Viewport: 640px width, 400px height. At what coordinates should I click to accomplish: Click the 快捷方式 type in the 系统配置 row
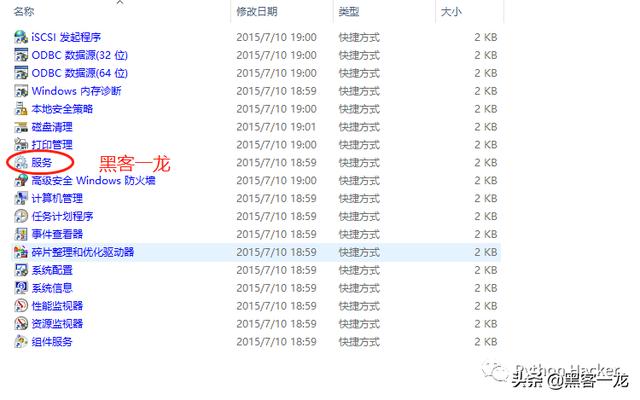[359, 270]
